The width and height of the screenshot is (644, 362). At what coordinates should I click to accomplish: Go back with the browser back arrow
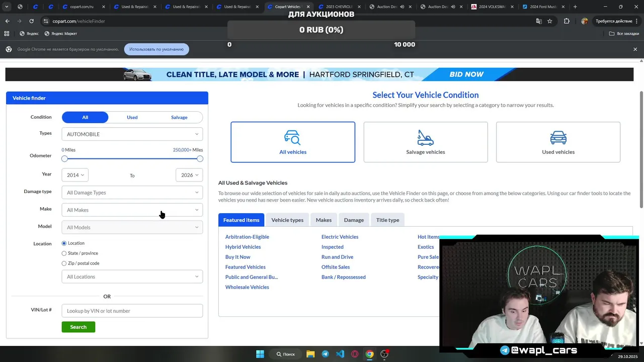click(7, 21)
